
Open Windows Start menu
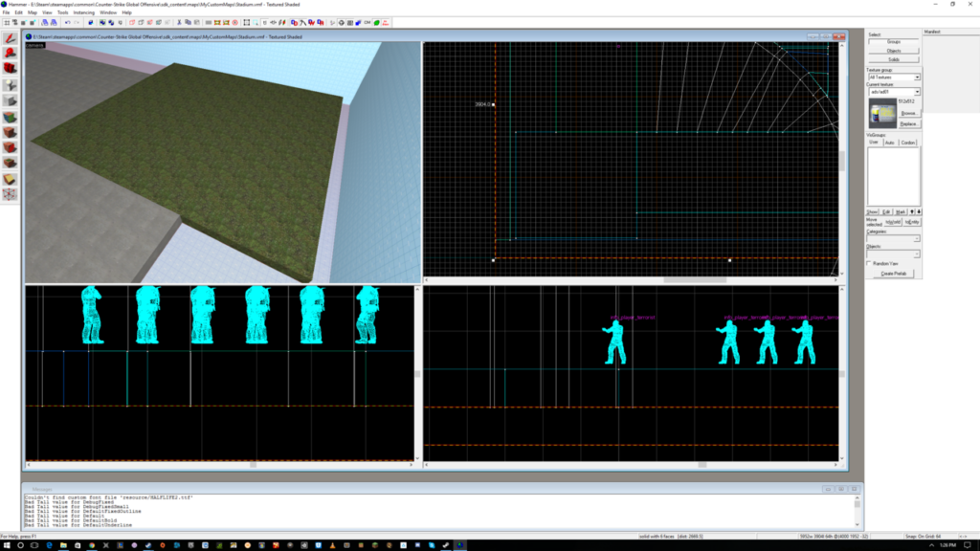7,545
